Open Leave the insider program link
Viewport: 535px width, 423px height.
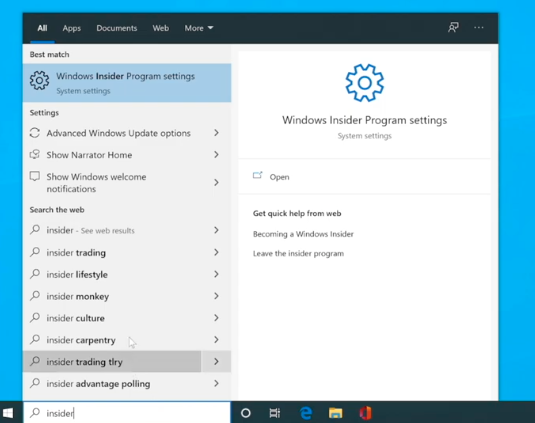click(x=298, y=253)
